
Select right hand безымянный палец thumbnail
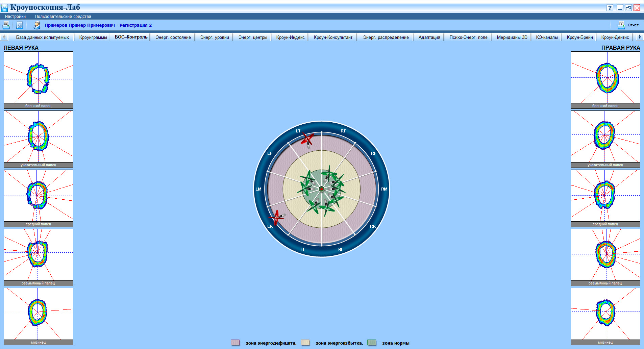pyautogui.click(x=605, y=257)
